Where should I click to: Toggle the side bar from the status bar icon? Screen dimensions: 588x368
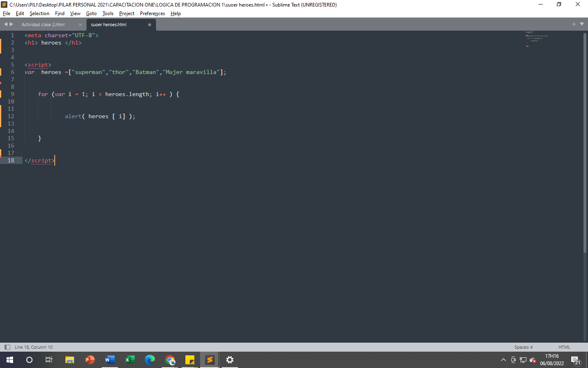point(7,347)
